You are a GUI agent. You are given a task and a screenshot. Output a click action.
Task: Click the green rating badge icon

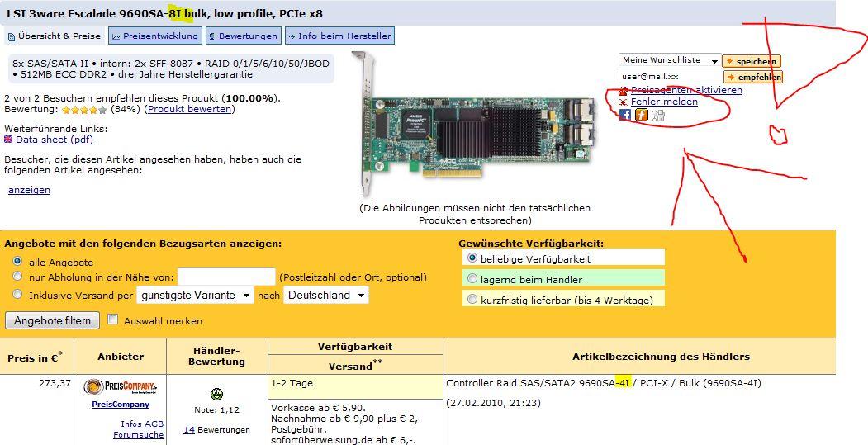tap(217, 395)
